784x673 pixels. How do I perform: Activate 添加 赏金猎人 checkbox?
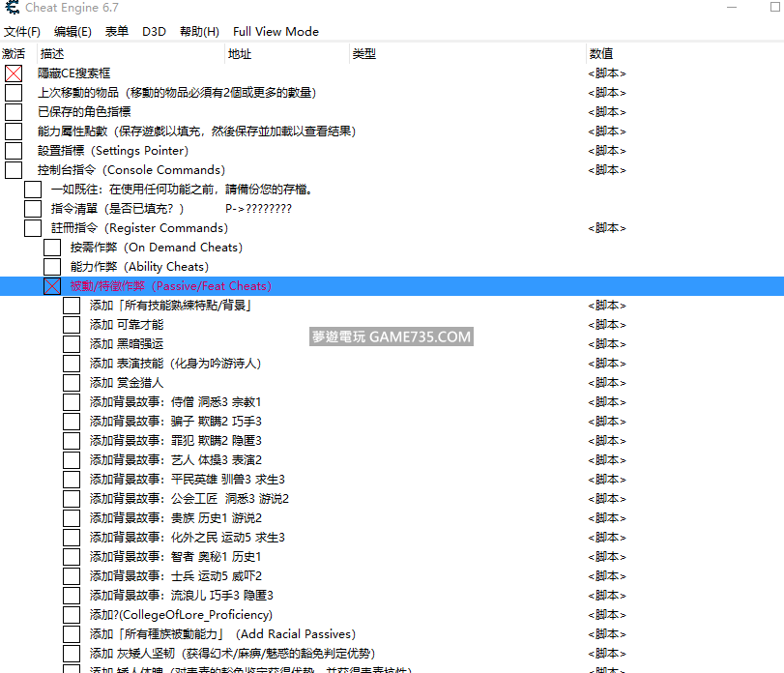[72, 383]
